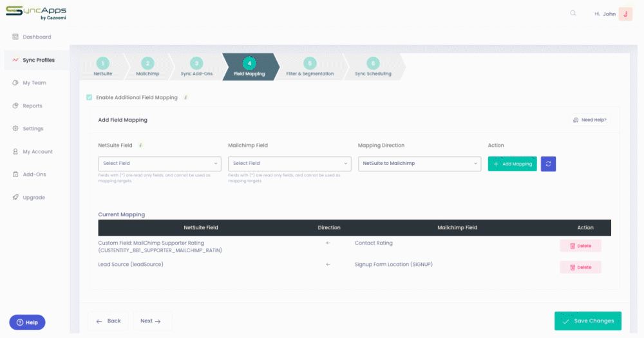Click the Add Mapping button

click(x=512, y=164)
